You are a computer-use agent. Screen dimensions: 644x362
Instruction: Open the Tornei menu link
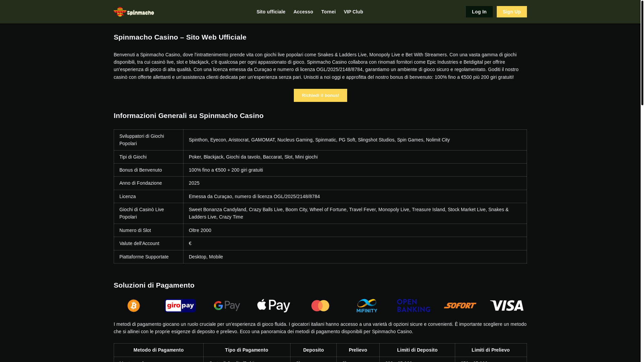click(x=328, y=12)
